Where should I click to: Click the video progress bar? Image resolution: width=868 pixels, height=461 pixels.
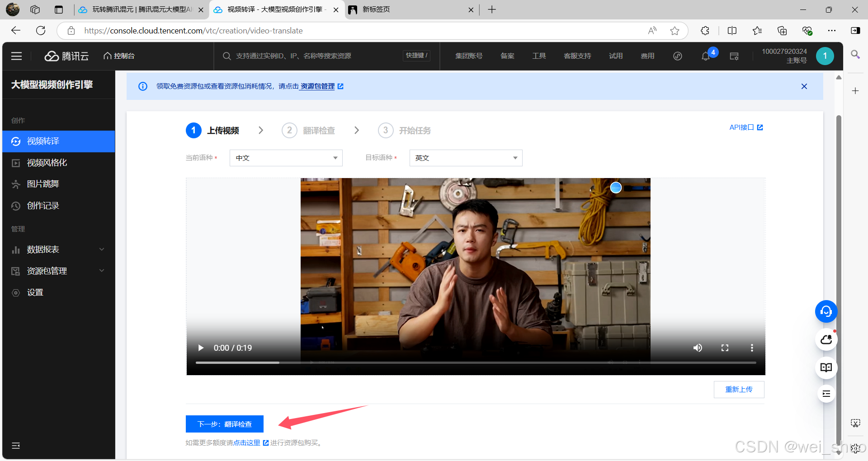point(476,362)
